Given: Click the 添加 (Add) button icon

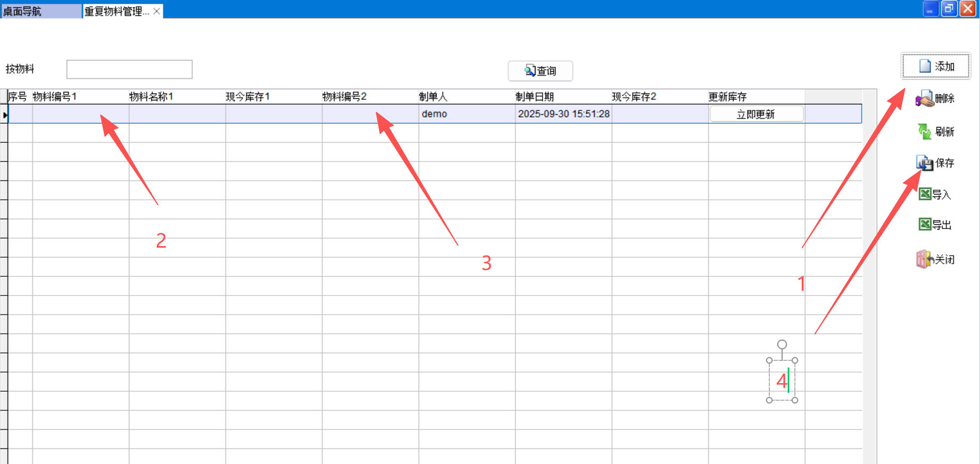Looking at the screenshot, I should pos(925,66).
